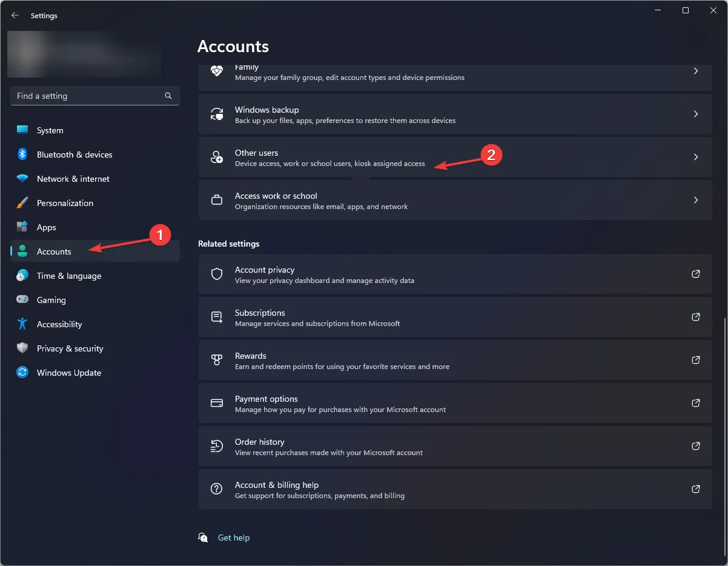
Task: Click Account privacy title text
Action: [265, 270]
